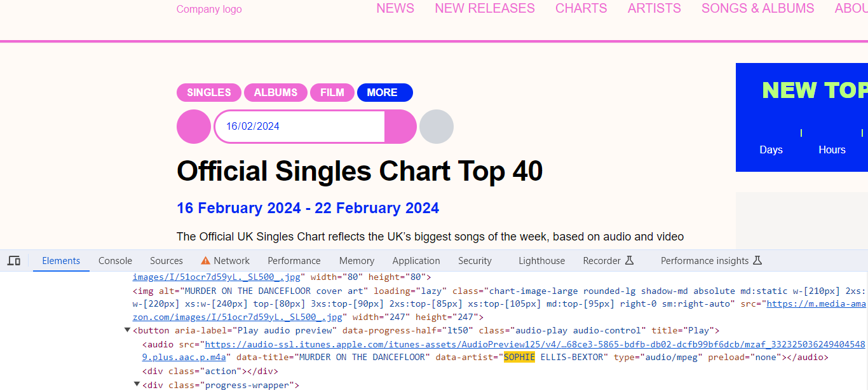
Task: Click the flask icon beside Performance insights
Action: coord(757,261)
